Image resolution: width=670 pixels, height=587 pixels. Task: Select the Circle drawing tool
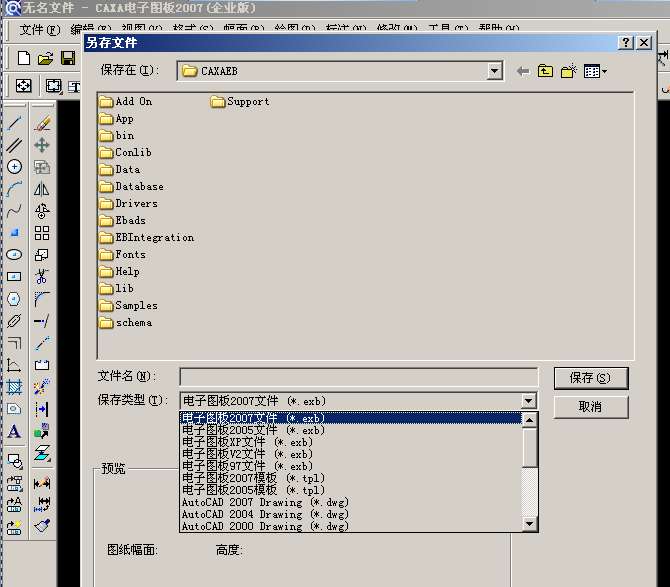(x=14, y=167)
